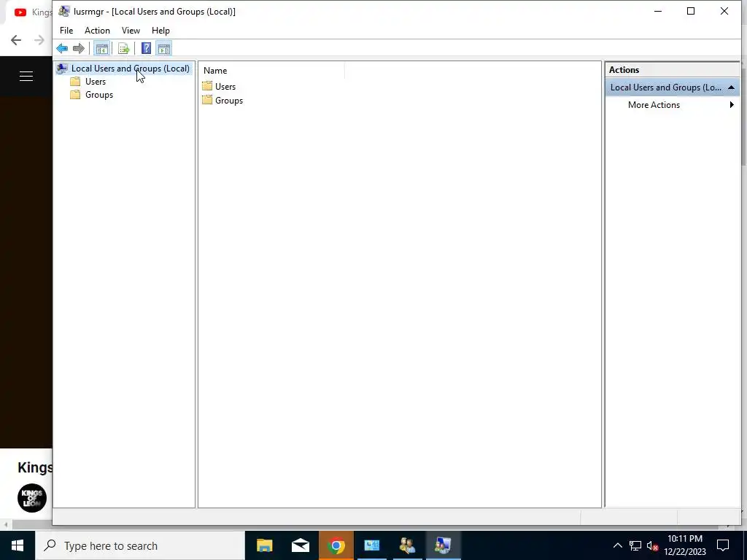The width and height of the screenshot is (747, 560).
Task: Click the gray Forward arrow in lusrmgr toolbar
Action: 79,48
